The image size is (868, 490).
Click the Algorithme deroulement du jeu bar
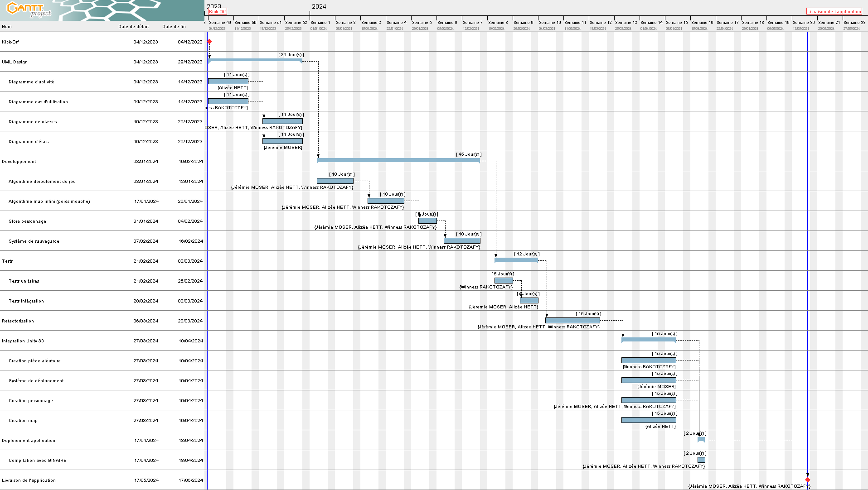(335, 181)
